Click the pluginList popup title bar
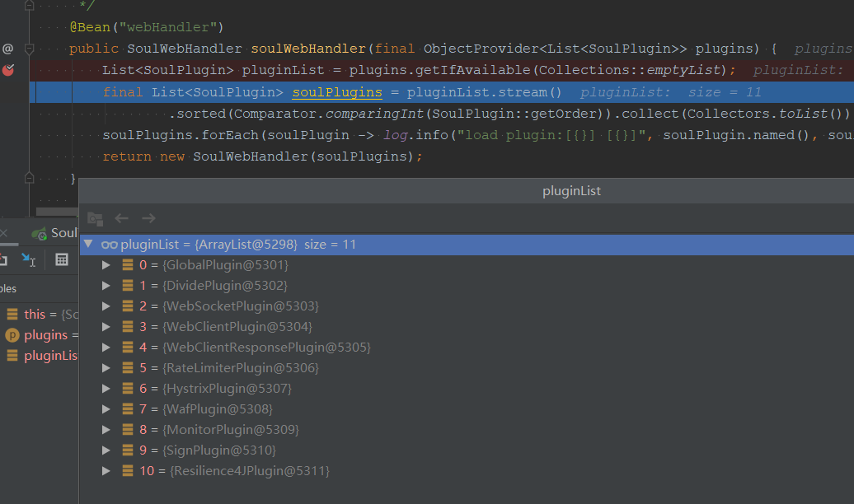 click(x=467, y=191)
